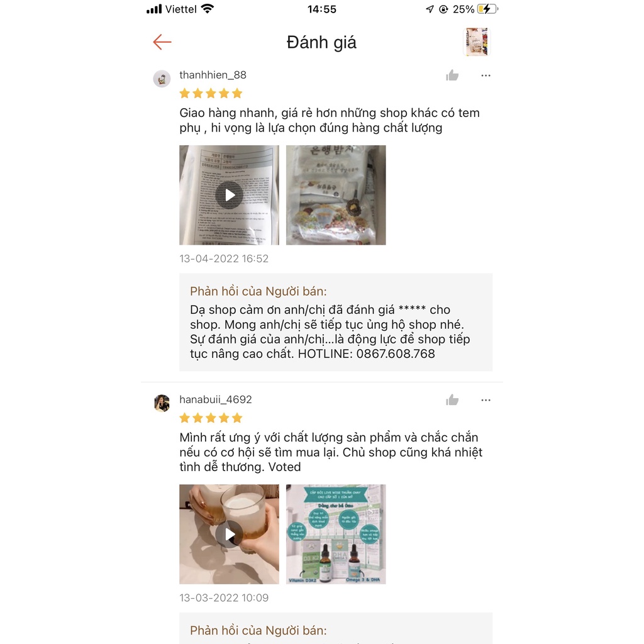
Task: Tap the red back arrow
Action: (x=162, y=42)
